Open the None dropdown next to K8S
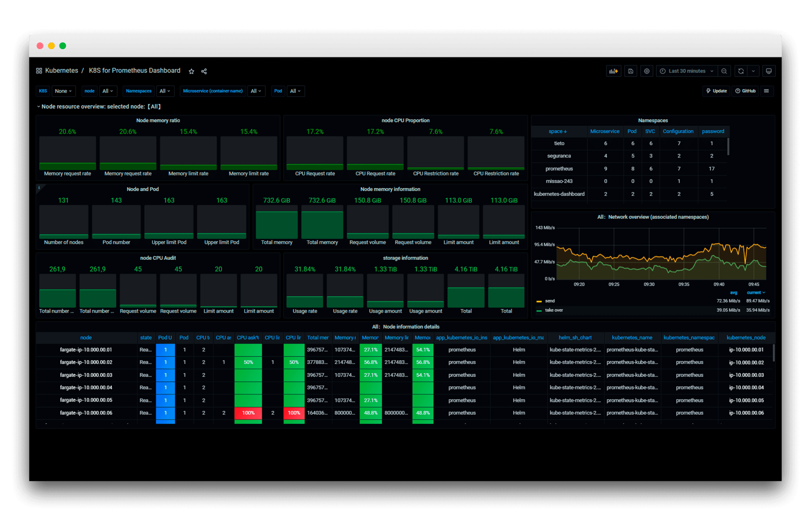This screenshot has width=812, height=517. pos(63,91)
